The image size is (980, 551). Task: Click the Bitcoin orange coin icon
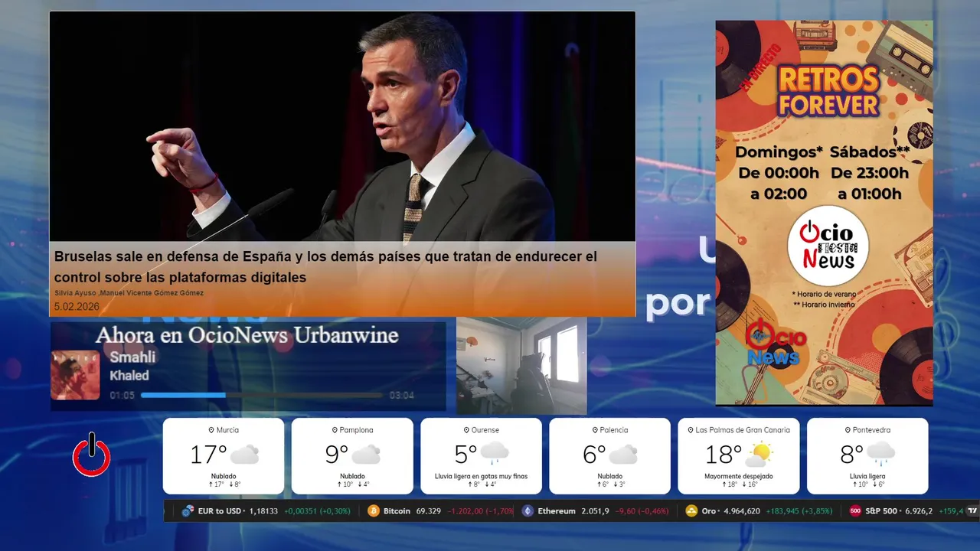pyautogui.click(x=374, y=511)
